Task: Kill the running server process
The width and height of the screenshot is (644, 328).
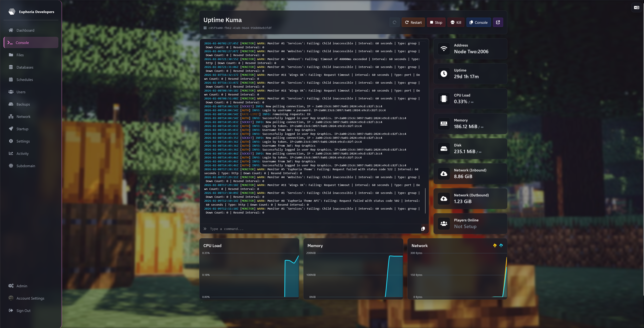Action: (x=456, y=22)
